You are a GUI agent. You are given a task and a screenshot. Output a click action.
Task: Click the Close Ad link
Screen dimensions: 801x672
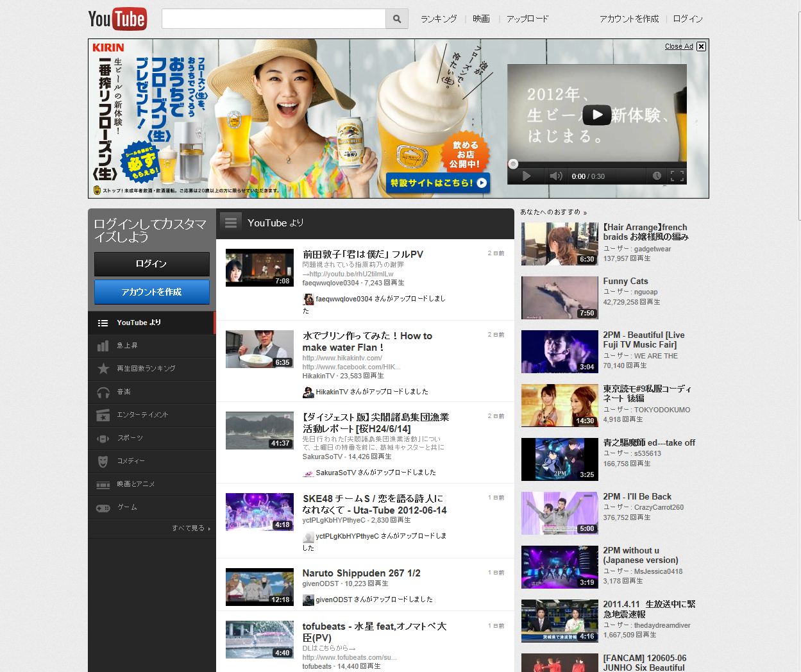(679, 46)
